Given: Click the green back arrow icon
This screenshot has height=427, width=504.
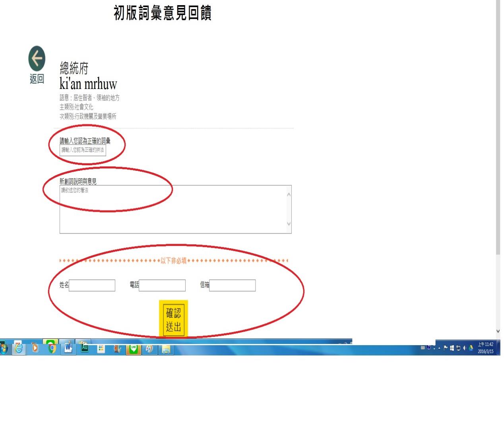Looking at the screenshot, I should [37, 59].
